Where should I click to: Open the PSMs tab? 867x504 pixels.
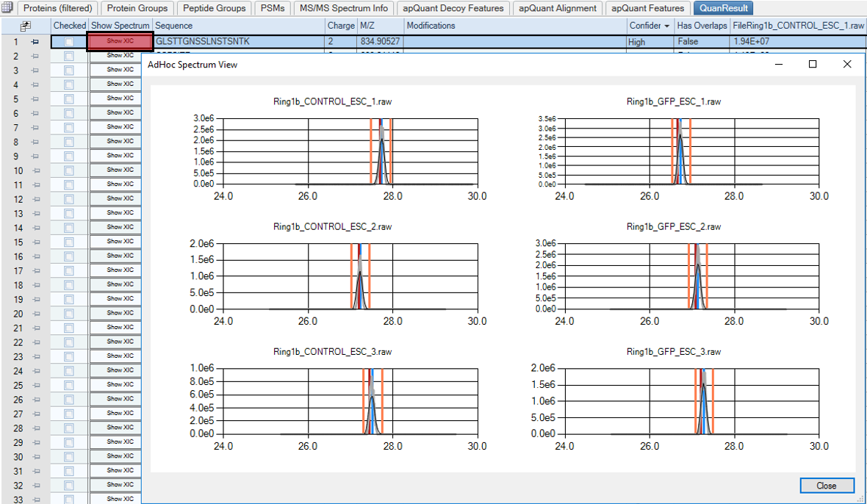(273, 8)
